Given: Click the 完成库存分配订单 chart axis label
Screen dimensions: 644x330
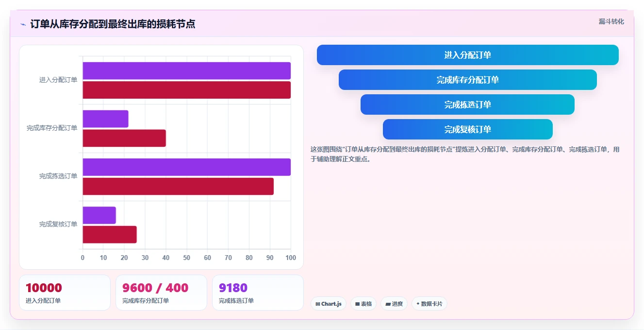Looking at the screenshot, I should point(52,128).
